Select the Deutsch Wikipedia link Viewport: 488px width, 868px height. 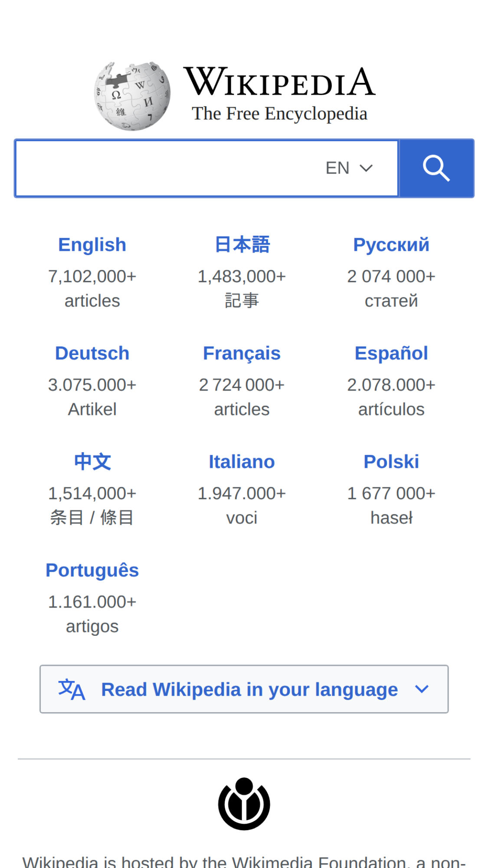tap(92, 353)
